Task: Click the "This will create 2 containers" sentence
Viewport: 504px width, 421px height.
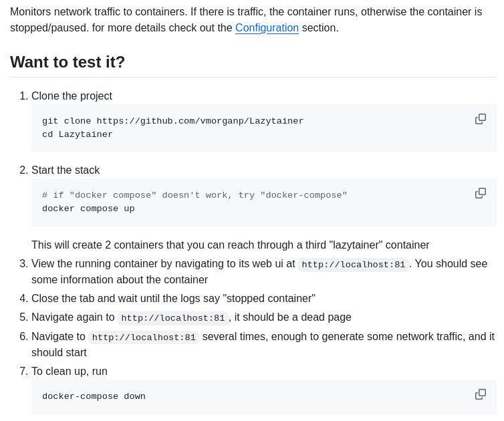Action: click(x=230, y=245)
